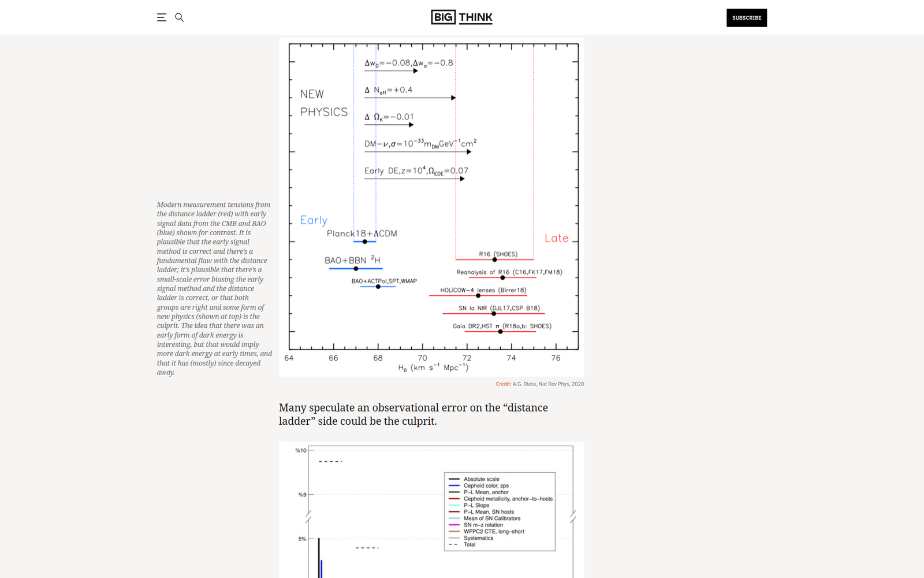Click the Total dashed-line legend entry

[x=469, y=544]
